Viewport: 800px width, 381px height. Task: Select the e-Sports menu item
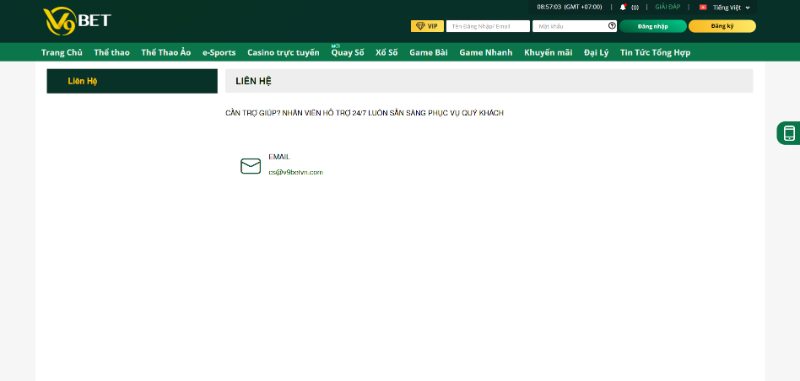tap(219, 53)
